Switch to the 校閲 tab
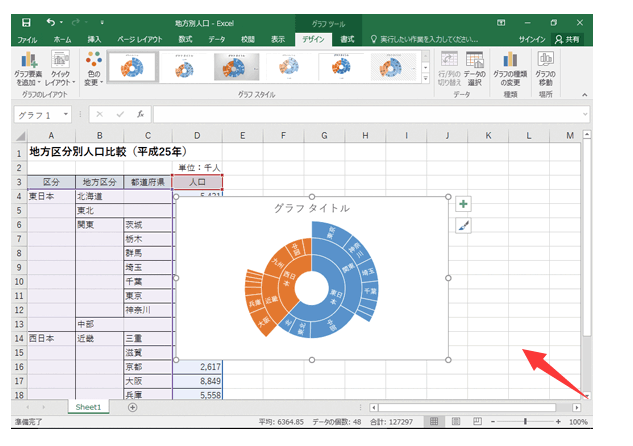Image resolution: width=633 pixels, height=446 pixels. (x=248, y=40)
